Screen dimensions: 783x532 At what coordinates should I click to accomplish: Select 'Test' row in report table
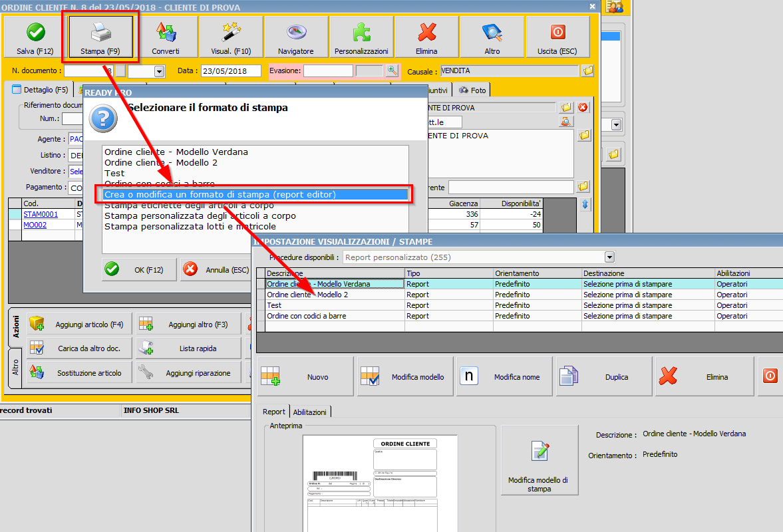coord(520,305)
